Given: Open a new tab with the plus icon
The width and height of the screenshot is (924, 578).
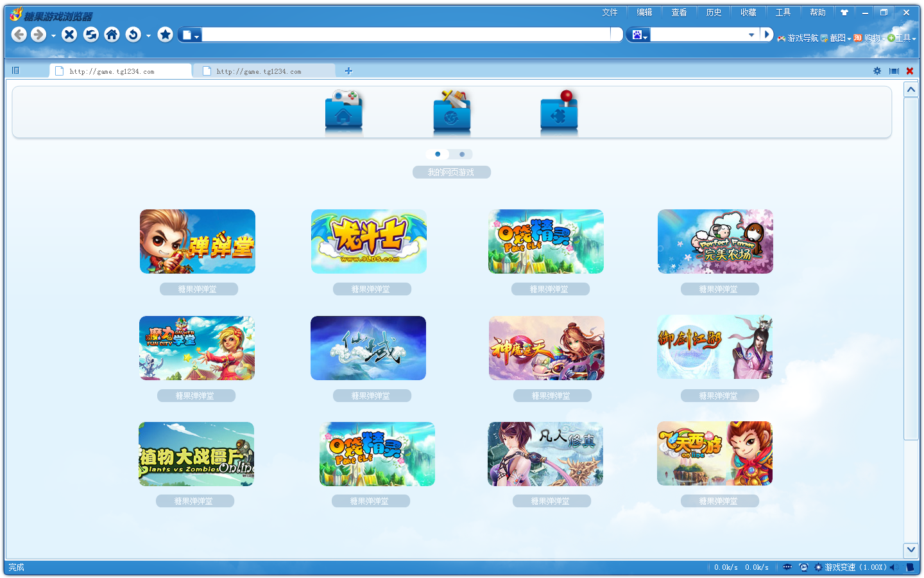Looking at the screenshot, I should (348, 71).
